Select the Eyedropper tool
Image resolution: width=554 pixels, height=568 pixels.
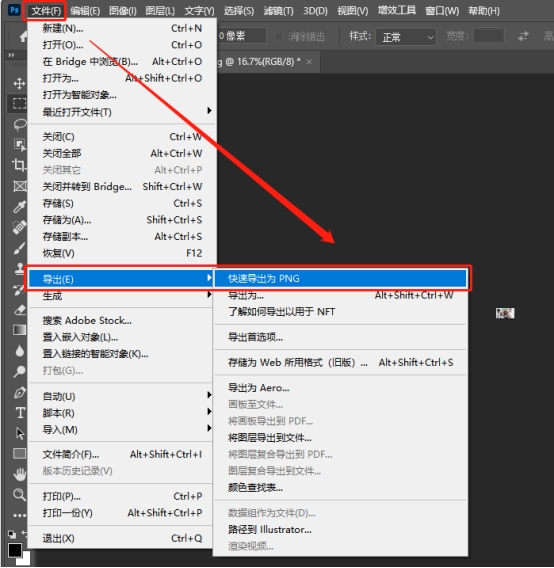tap(19, 206)
